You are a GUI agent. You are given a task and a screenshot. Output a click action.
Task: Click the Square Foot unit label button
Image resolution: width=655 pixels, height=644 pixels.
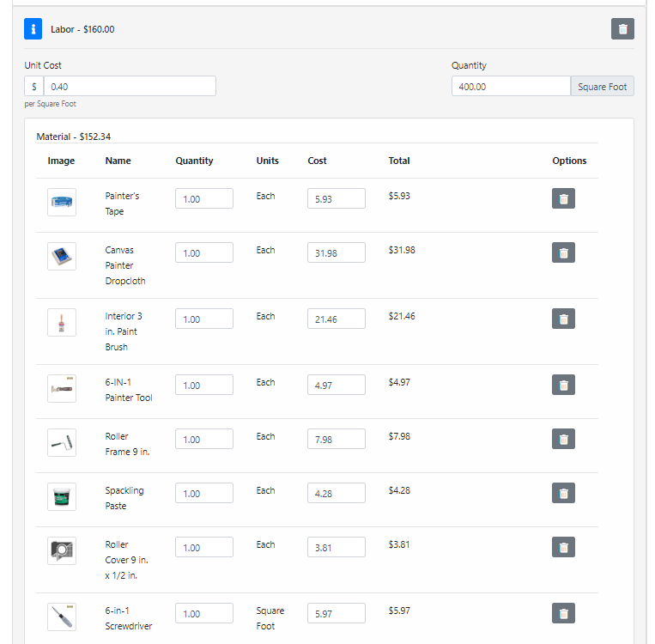(x=602, y=86)
